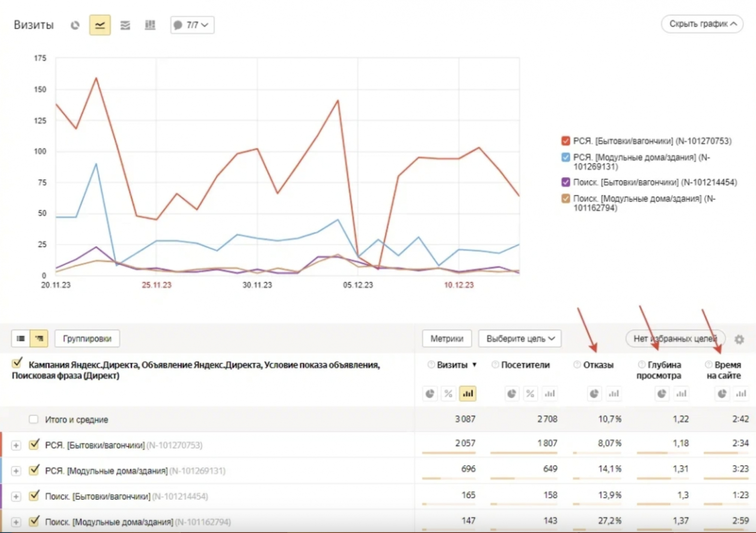Screen dimensions: 756x533
Task: Open table settings gear icon
Action: tap(739, 339)
